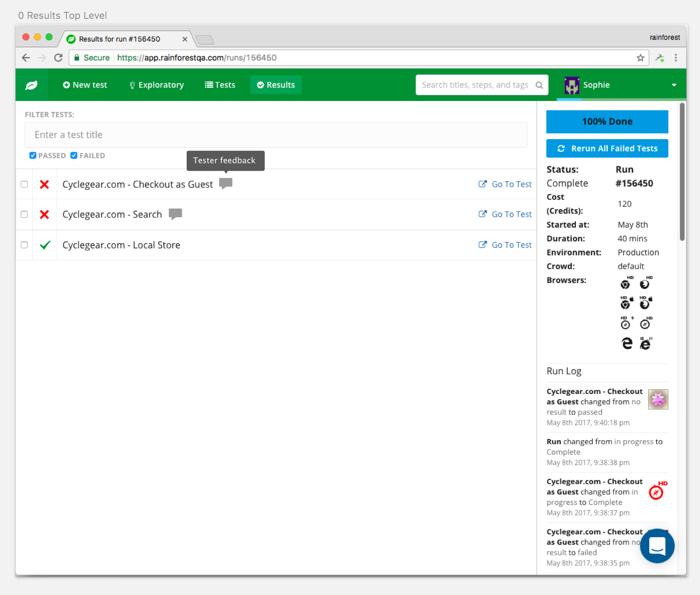
Task: Expand the Sophie user dropdown arrow
Action: [x=674, y=85]
